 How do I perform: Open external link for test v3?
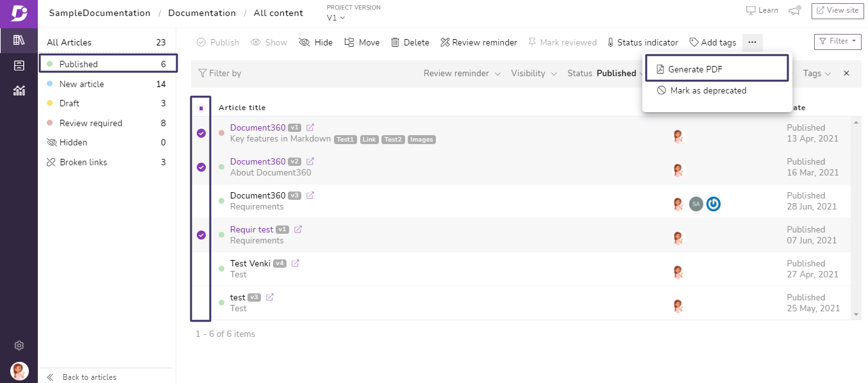pos(270,297)
